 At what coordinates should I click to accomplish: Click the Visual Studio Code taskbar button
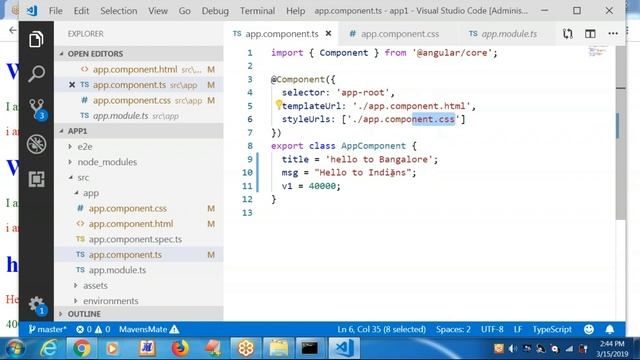(x=343, y=348)
